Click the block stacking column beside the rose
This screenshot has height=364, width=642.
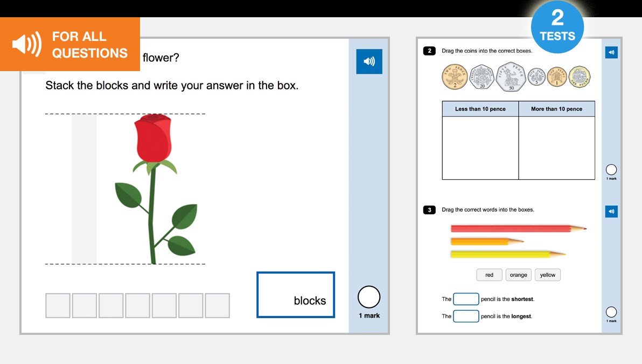(85, 189)
